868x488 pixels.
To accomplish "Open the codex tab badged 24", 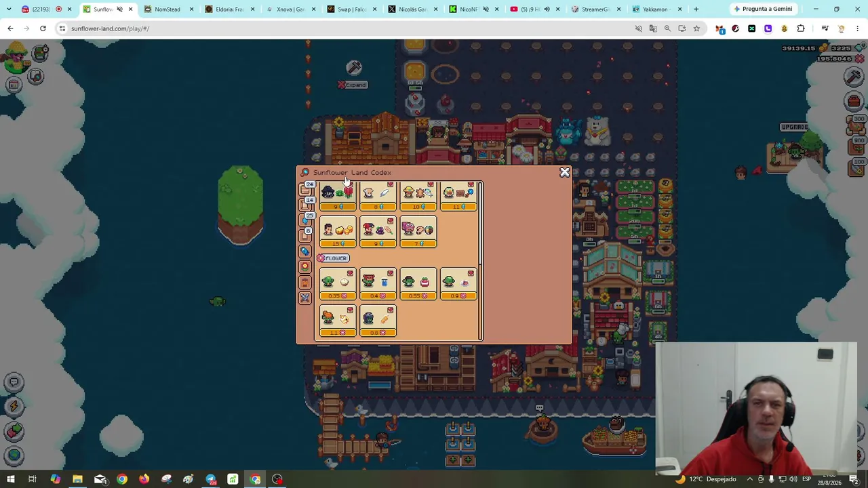I will [x=307, y=190].
